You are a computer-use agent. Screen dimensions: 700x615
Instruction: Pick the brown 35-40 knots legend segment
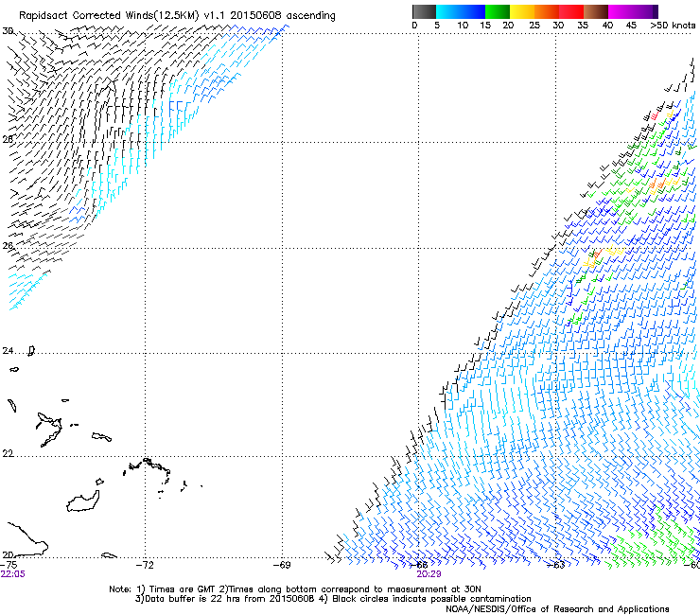[596, 11]
